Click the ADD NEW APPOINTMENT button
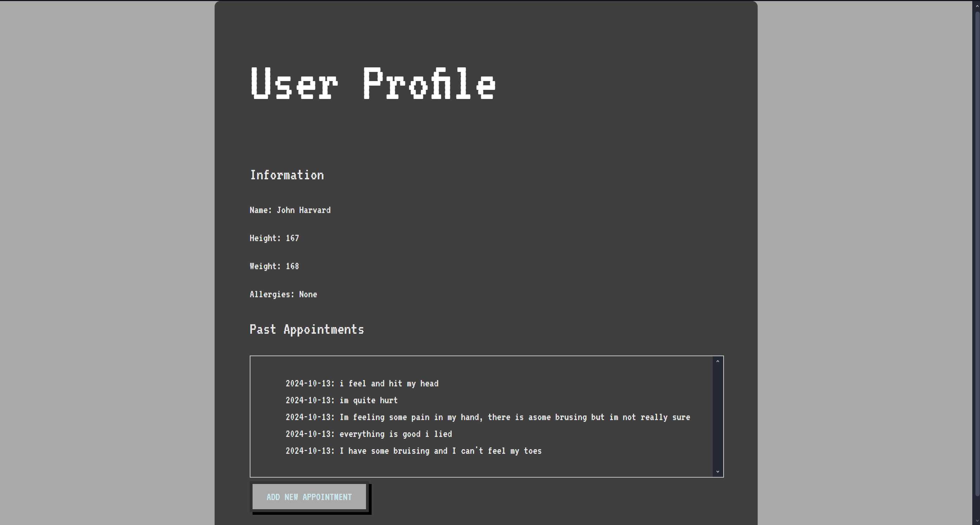The image size is (980, 525). [309, 497]
